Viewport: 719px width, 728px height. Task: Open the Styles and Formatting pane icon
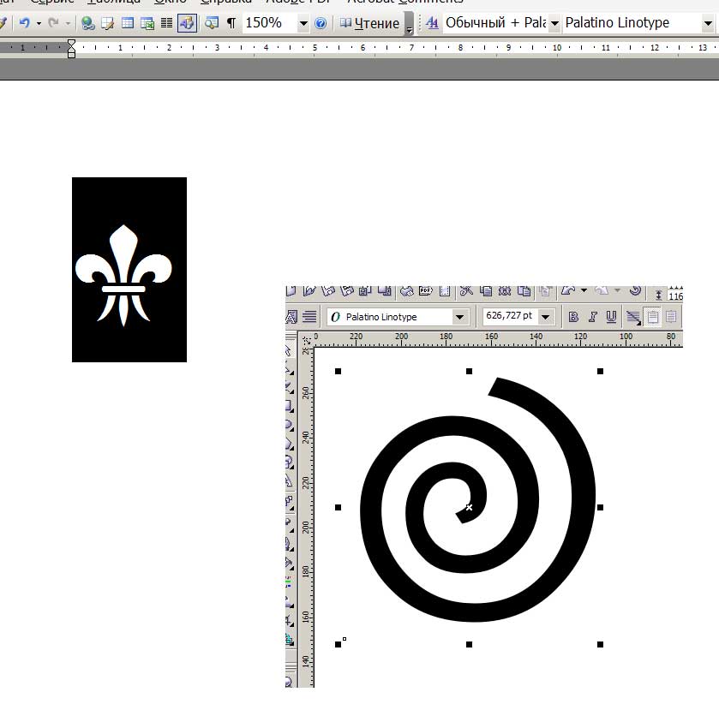pyautogui.click(x=432, y=23)
